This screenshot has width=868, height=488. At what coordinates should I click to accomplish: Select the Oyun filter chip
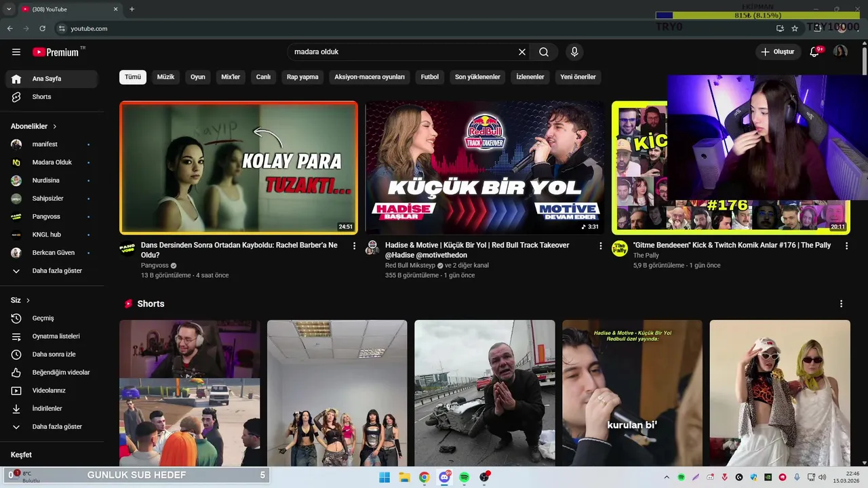coord(198,77)
